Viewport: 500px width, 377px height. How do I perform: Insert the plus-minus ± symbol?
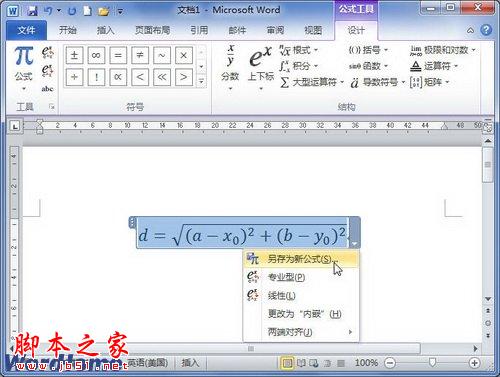pos(74,55)
